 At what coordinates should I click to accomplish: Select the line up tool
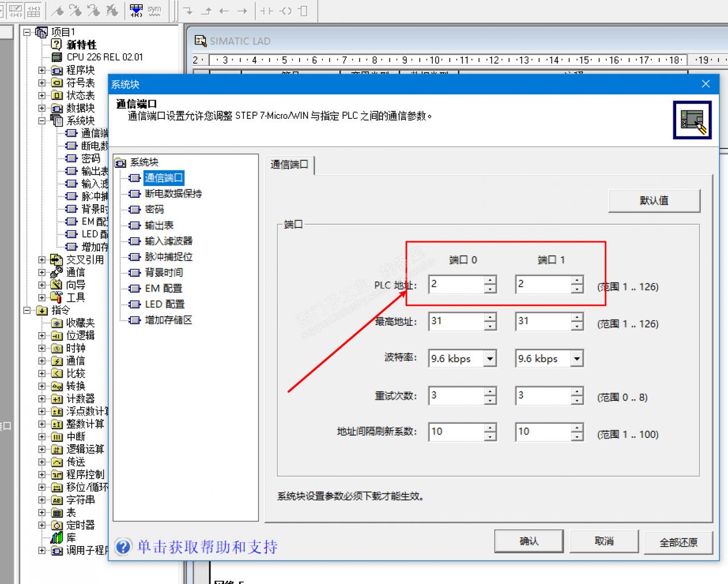pyautogui.click(x=206, y=10)
